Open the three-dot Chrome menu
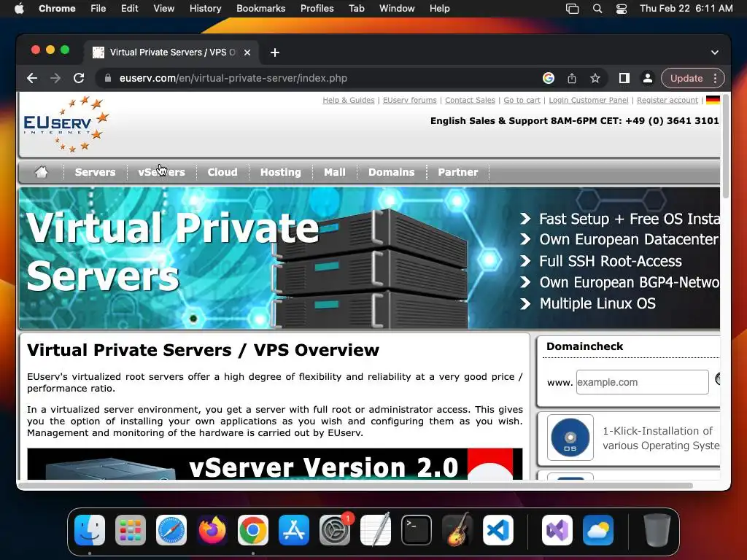 (715, 78)
